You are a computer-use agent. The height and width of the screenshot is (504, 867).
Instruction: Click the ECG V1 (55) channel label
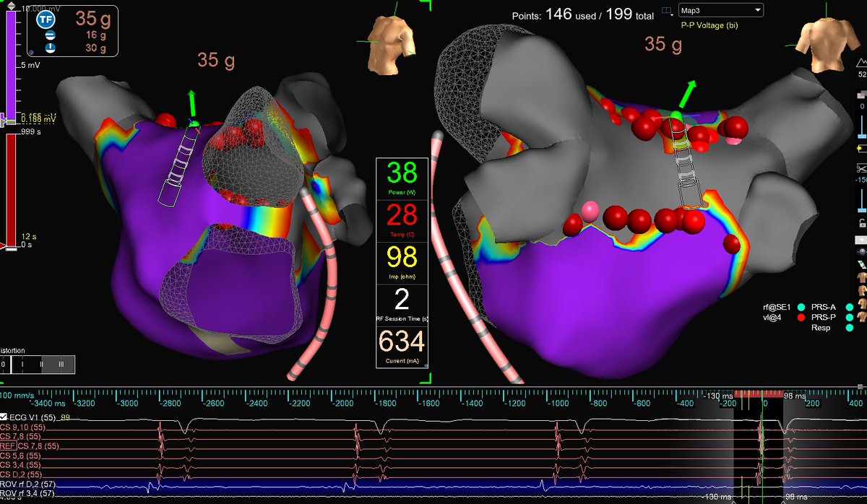pos(33,418)
